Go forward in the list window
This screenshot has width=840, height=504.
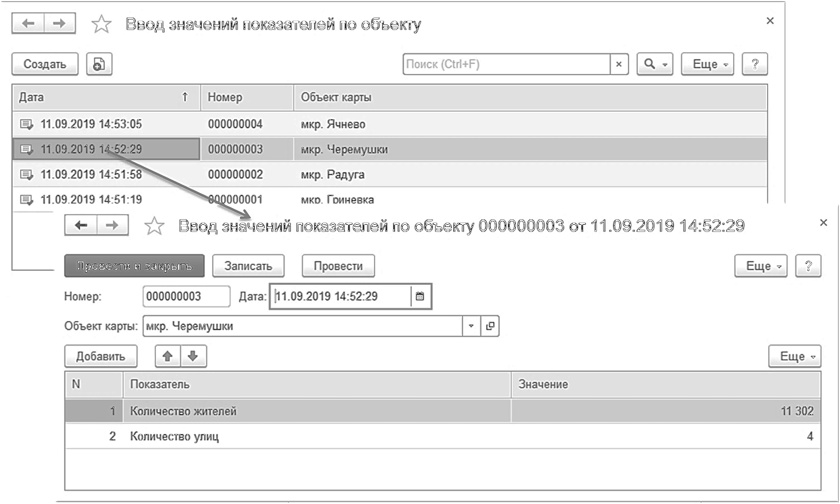60,23
